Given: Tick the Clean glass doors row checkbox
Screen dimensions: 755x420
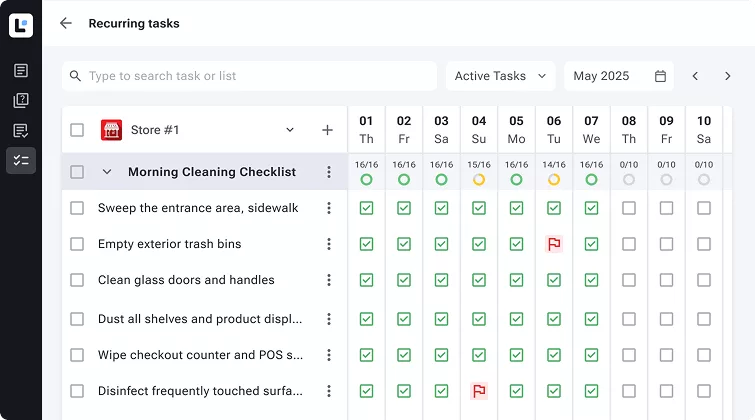Looking at the screenshot, I should tap(77, 280).
